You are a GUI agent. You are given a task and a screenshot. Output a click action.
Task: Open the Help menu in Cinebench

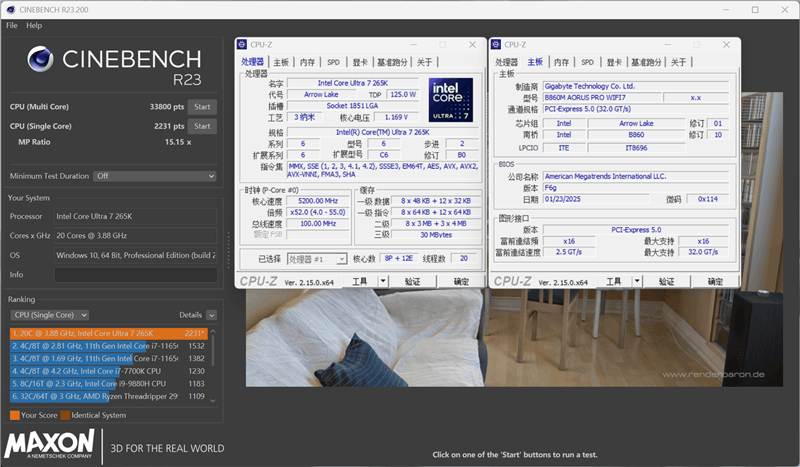(x=34, y=25)
